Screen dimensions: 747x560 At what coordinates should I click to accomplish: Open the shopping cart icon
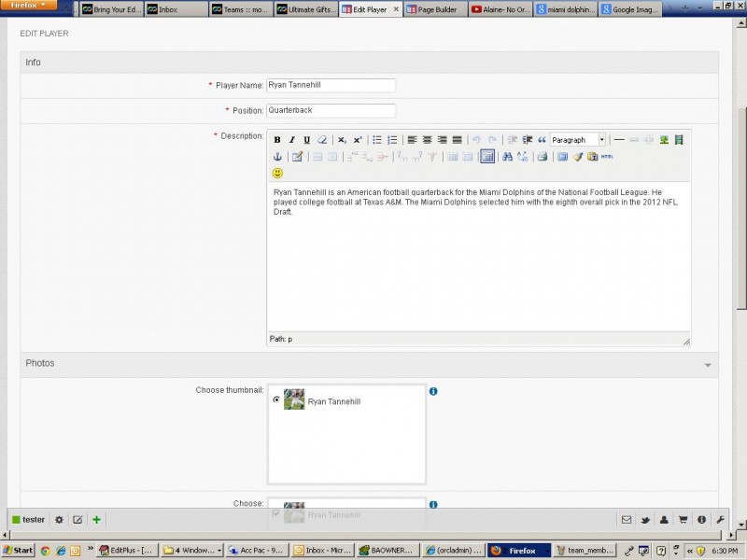pos(683,520)
